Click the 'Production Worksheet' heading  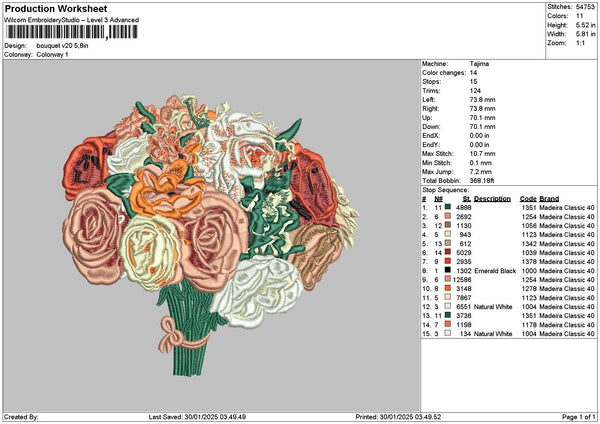[x=56, y=8]
